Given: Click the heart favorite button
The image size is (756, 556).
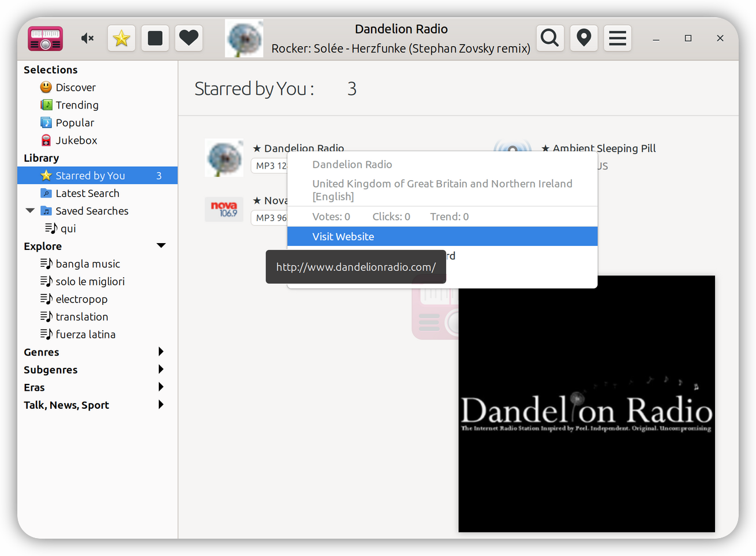Looking at the screenshot, I should tap(189, 39).
